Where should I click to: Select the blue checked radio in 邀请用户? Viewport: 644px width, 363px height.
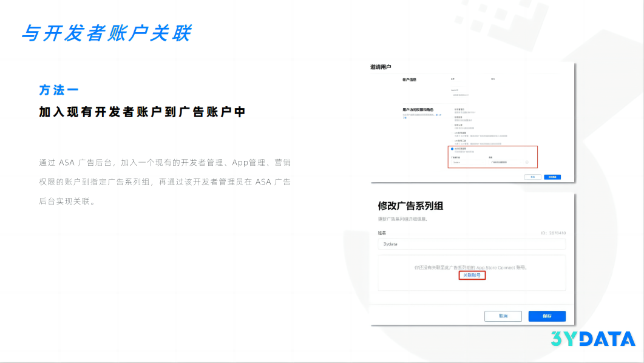coord(452,149)
